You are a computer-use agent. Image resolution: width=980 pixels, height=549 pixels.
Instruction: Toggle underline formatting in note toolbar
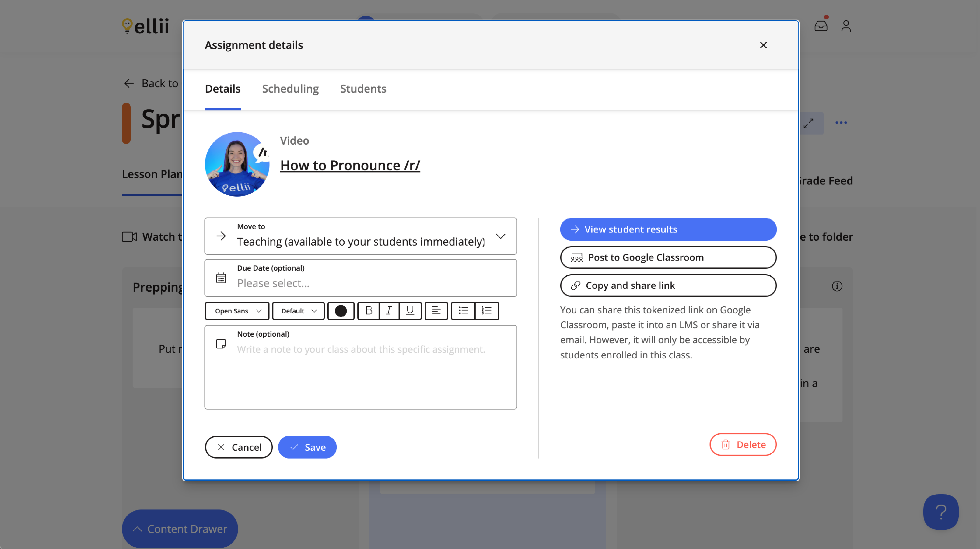[410, 311]
